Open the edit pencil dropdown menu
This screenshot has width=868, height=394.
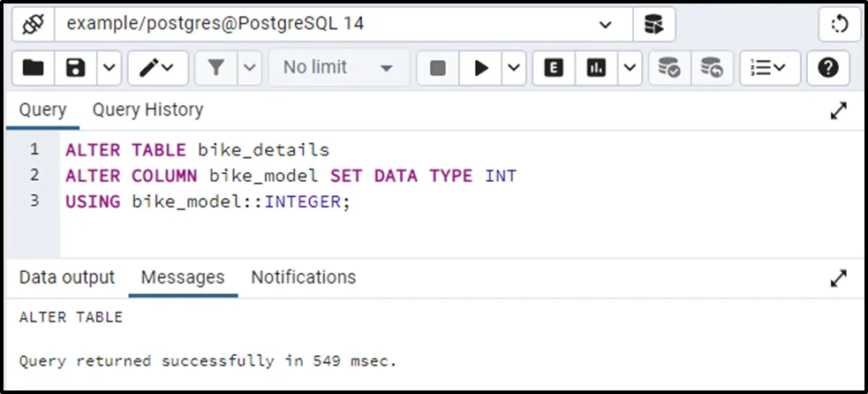coord(157,67)
